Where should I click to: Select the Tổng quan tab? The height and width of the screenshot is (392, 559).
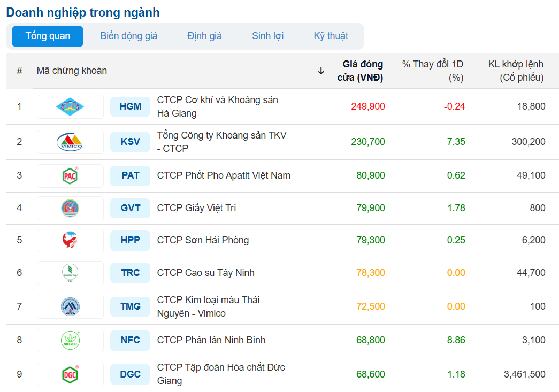(48, 36)
